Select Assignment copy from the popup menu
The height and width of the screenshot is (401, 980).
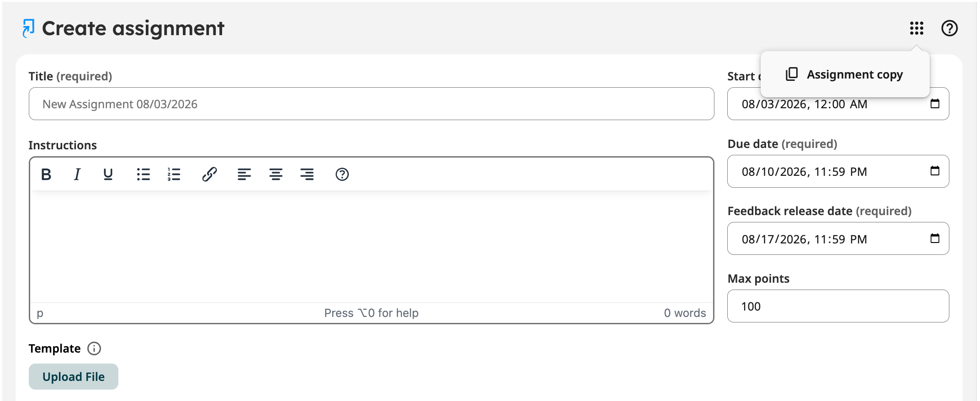845,74
